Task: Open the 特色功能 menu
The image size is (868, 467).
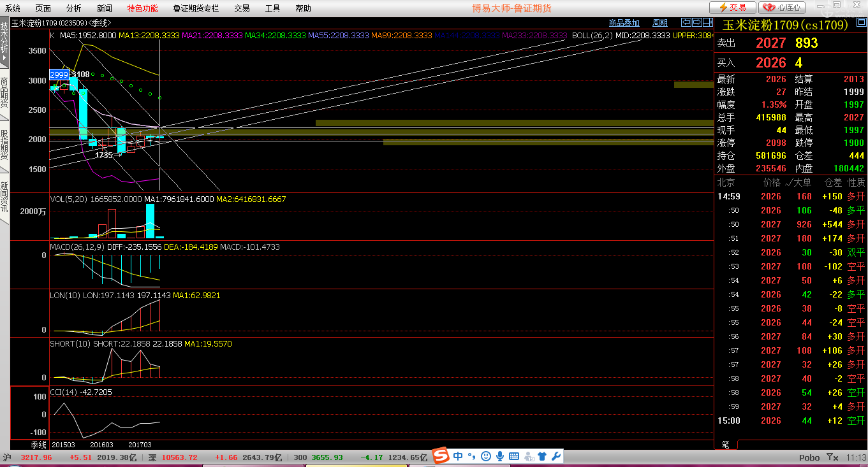Action: 142,8
